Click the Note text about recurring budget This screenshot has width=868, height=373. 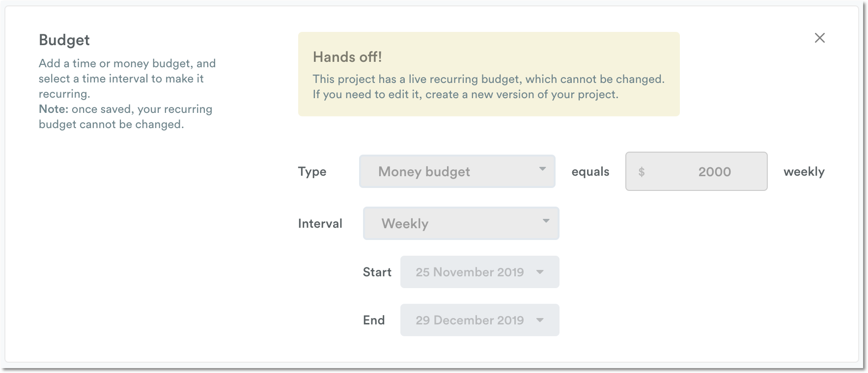125,116
